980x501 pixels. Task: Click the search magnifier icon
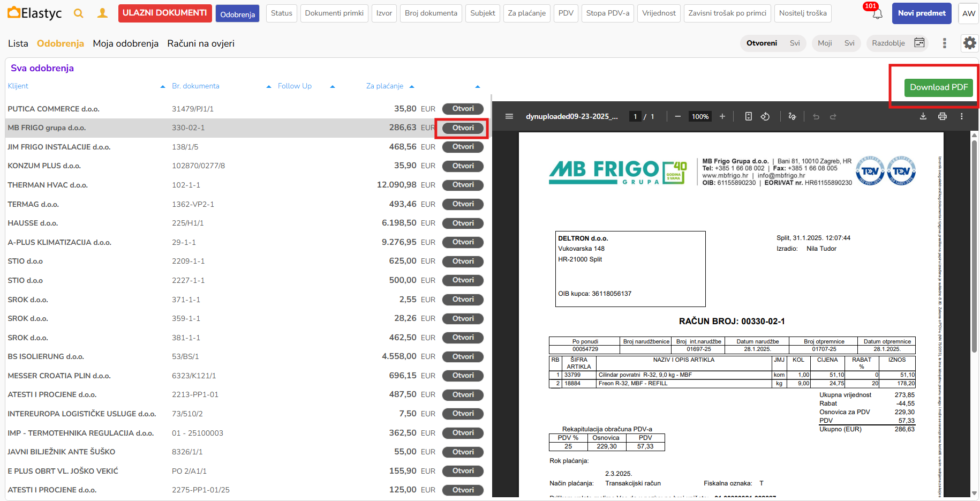[x=79, y=13]
